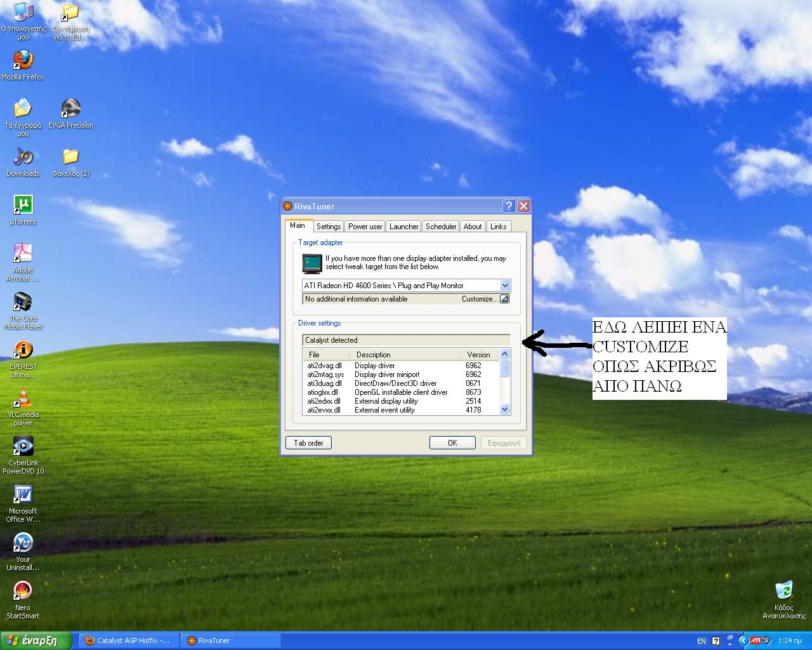Screen dimensions: 812x650
Task: Select the ati2mtag.sys row
Action: point(402,375)
